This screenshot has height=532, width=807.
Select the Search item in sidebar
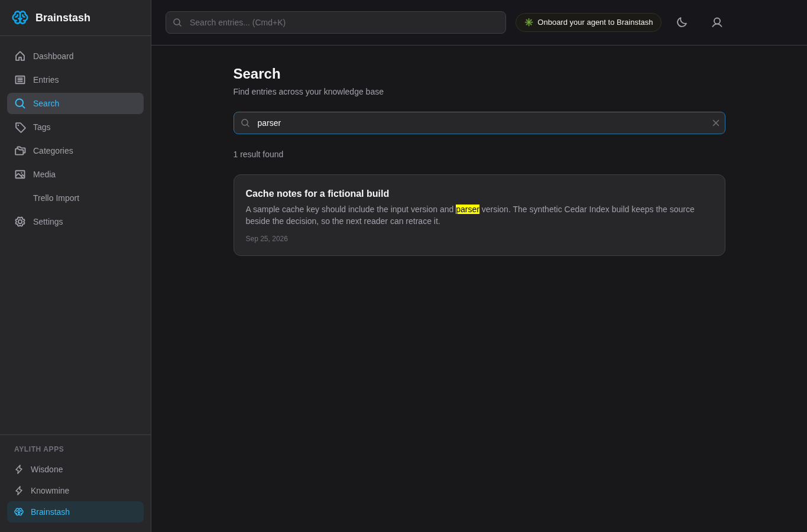point(75,103)
